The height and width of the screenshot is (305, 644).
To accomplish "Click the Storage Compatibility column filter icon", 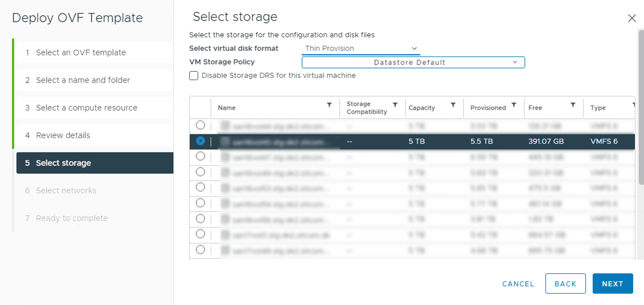I will coord(395,105).
